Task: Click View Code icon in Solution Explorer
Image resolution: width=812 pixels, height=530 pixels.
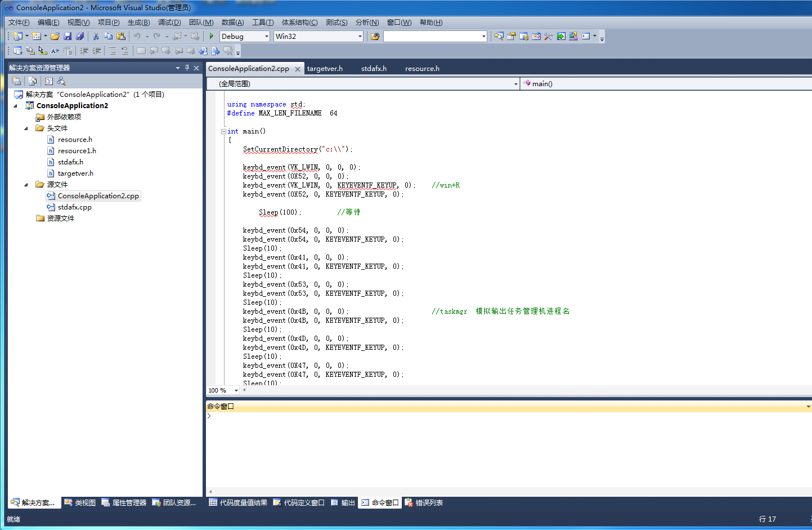Action: [x=49, y=81]
